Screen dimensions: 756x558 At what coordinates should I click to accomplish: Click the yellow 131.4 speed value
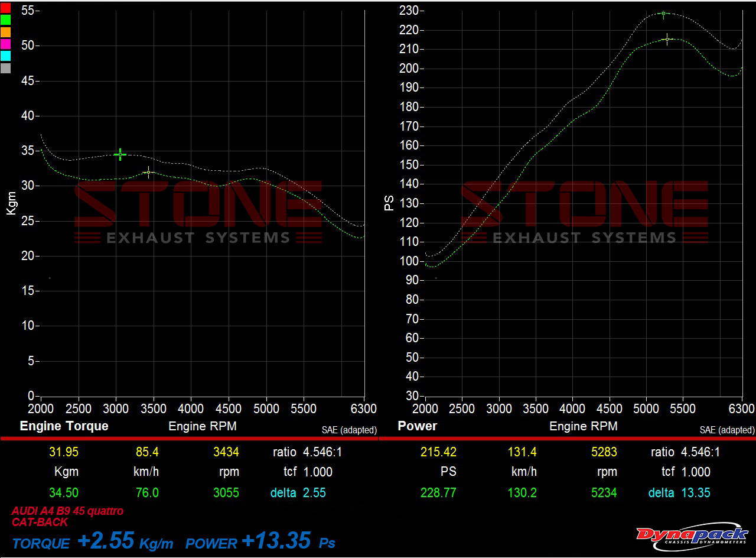(x=522, y=452)
